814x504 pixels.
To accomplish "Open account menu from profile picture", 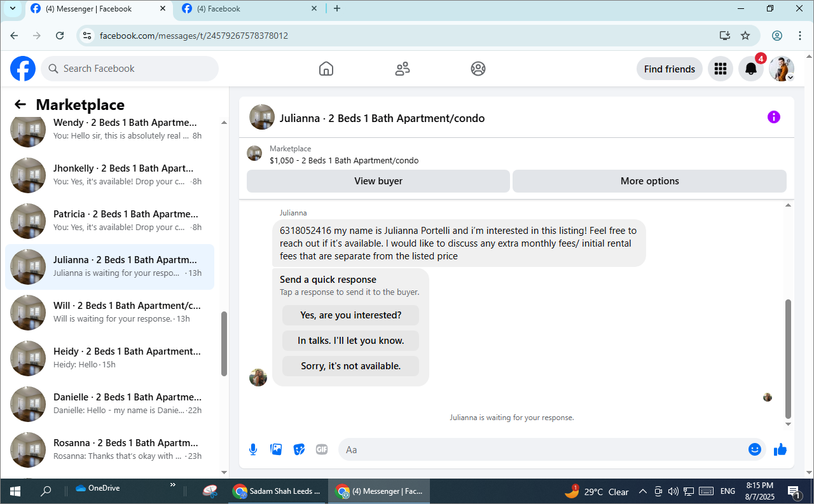I will [782, 69].
